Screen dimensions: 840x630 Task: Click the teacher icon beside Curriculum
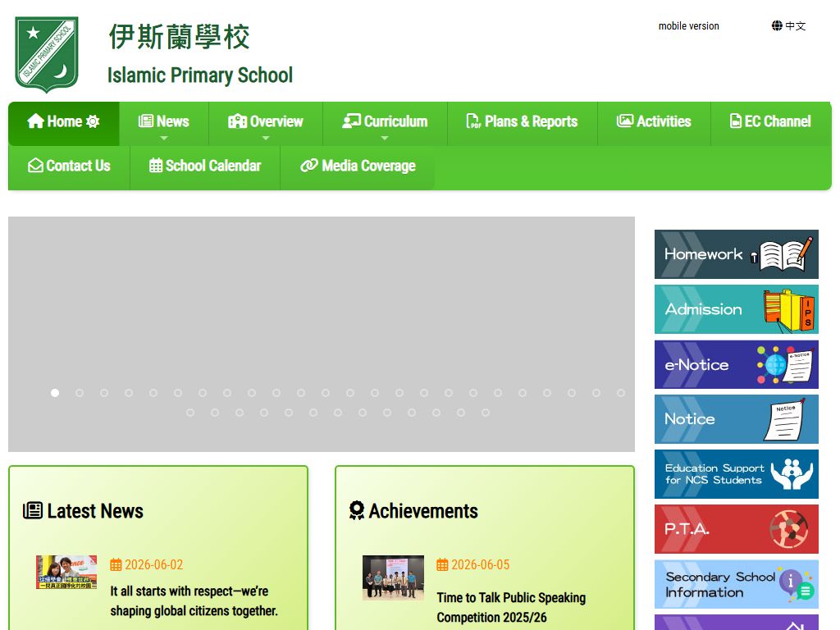point(351,121)
